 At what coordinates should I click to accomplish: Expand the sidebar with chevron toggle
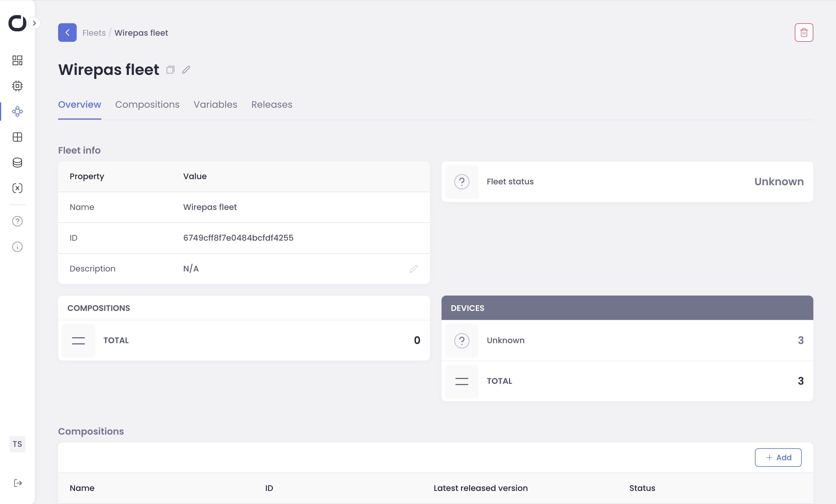[34, 24]
